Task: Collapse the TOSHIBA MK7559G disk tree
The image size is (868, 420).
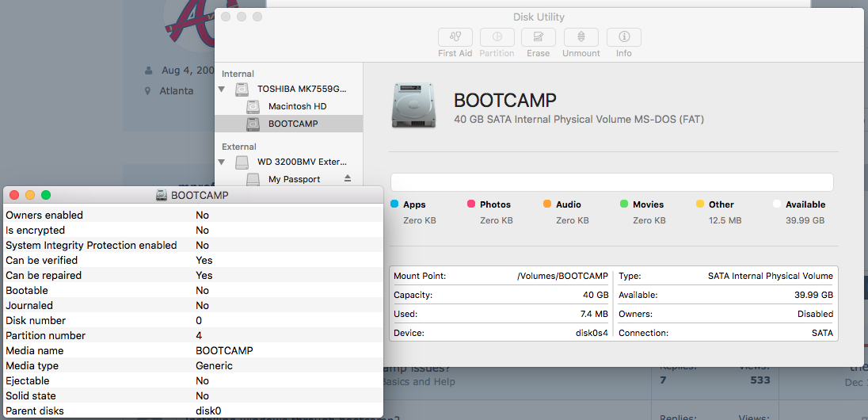Action: (x=222, y=89)
